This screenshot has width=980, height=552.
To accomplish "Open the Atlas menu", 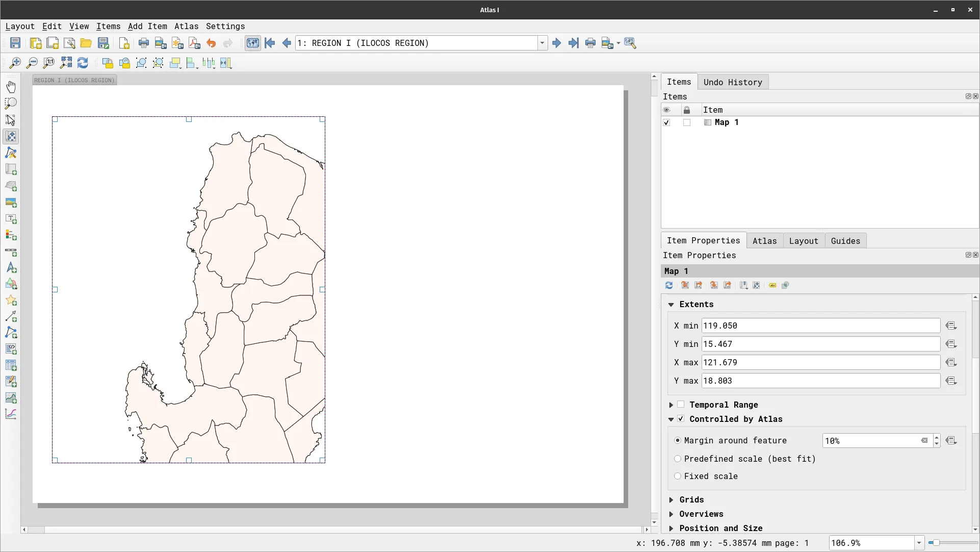I will click(x=187, y=26).
